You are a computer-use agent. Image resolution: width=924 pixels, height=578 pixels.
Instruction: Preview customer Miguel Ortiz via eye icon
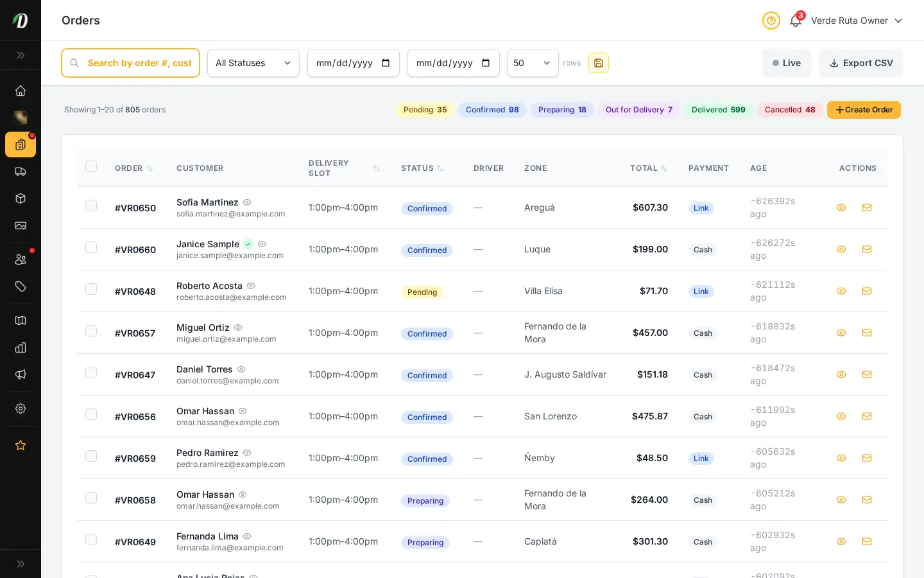click(x=238, y=328)
